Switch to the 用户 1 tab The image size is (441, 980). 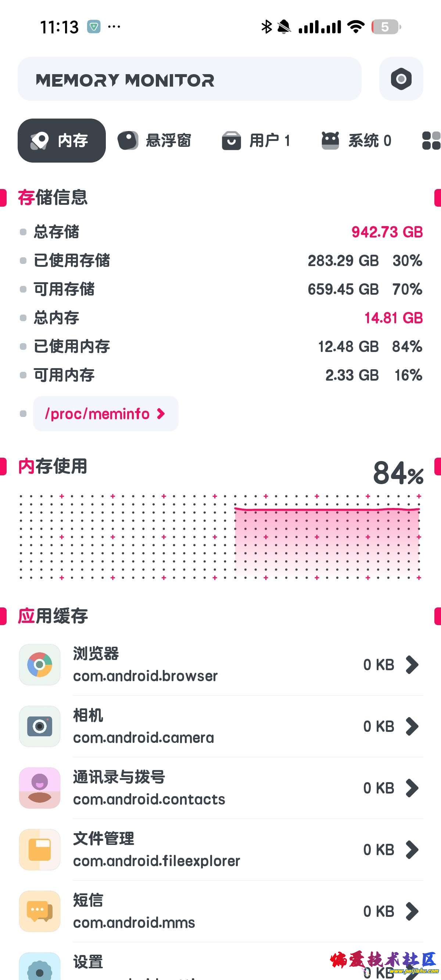[x=256, y=141]
